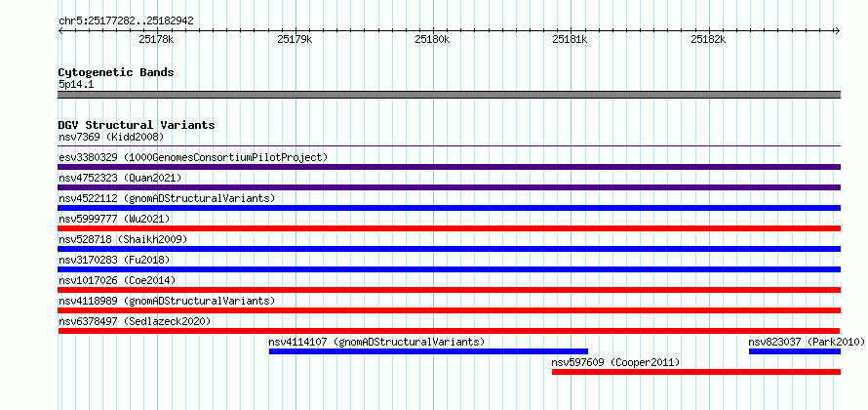Open the nsv4752323 (Quan2021) label
The image size is (868, 410).
point(120,178)
